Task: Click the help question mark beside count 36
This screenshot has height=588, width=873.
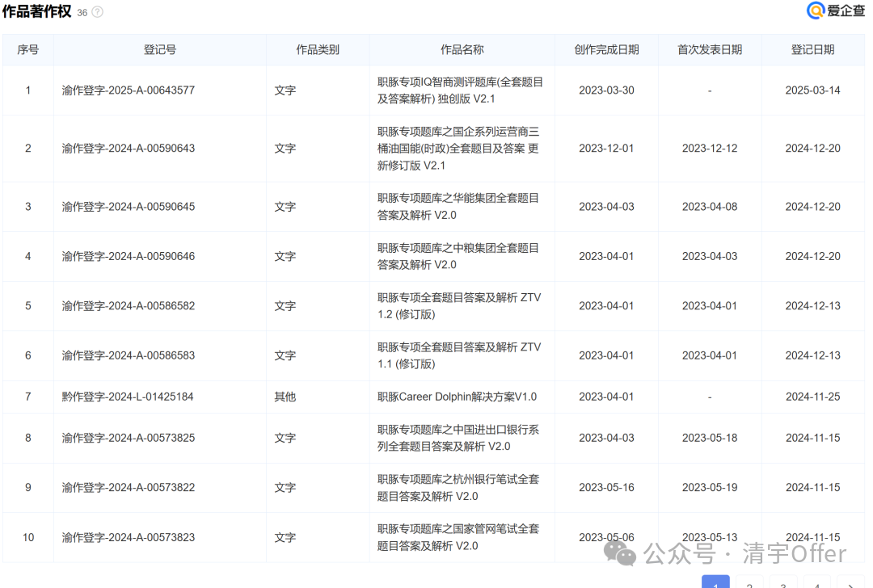Action: point(98,12)
